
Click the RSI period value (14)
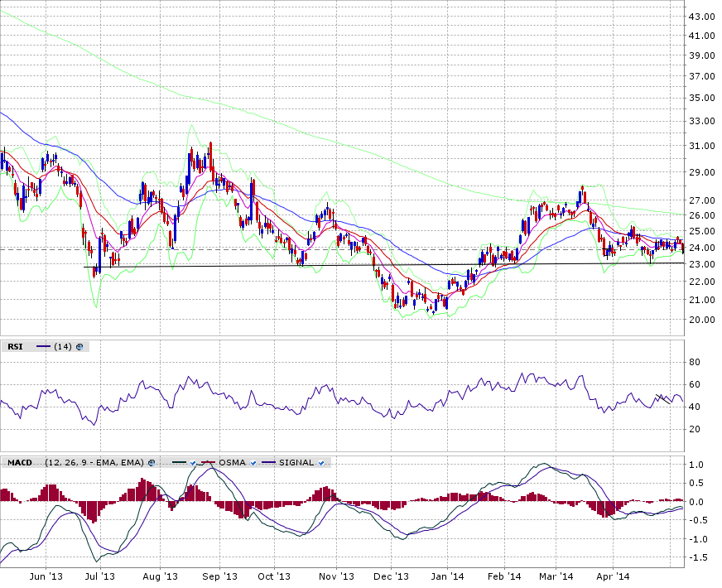click(x=63, y=346)
